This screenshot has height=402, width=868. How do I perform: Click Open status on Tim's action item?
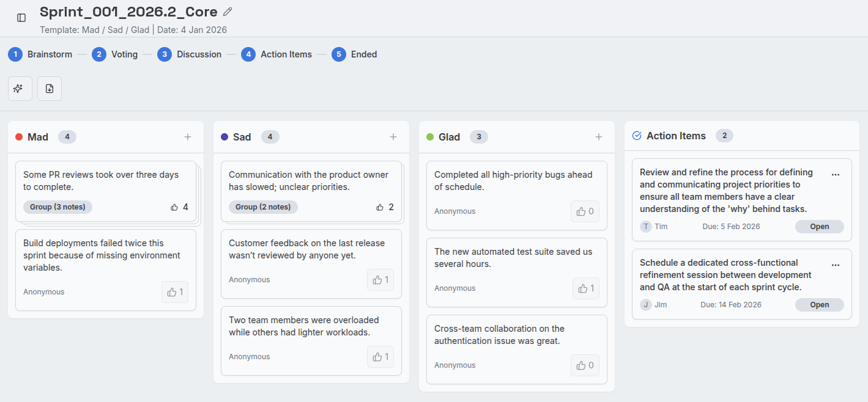click(x=819, y=227)
